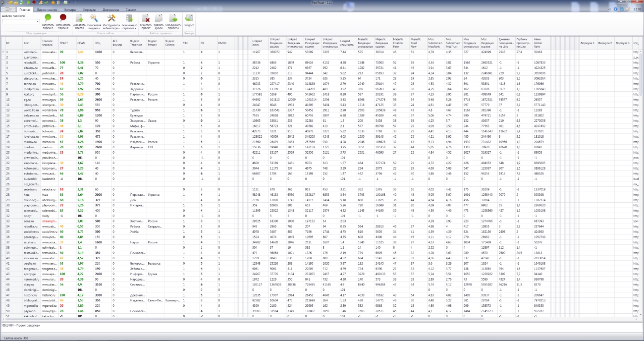Click the 'Сайтов всего: 308' status entry

point(16,338)
